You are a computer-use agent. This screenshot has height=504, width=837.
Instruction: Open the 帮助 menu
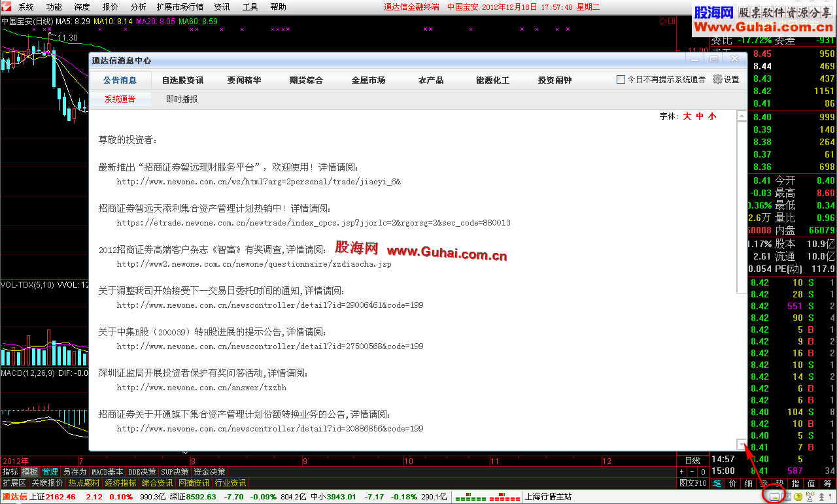pos(279,7)
